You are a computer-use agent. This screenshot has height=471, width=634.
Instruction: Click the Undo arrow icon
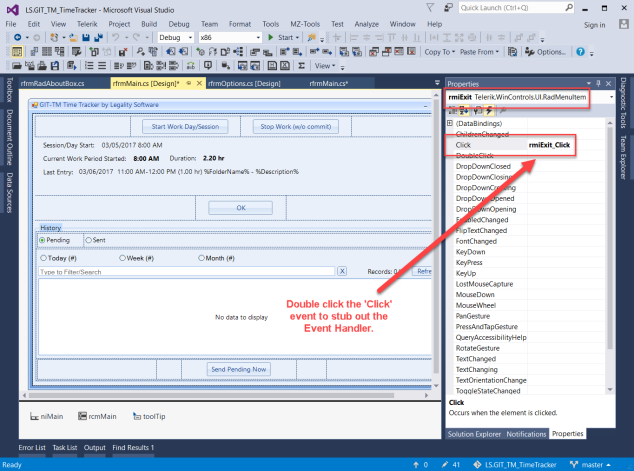point(116,38)
